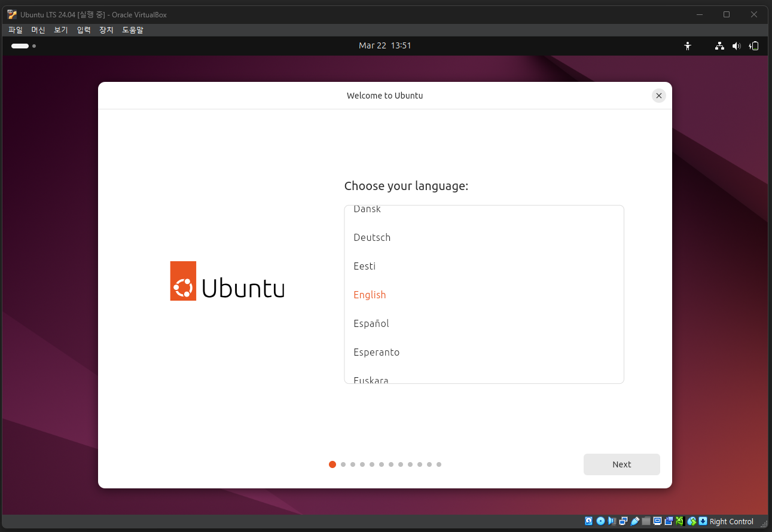Close the Welcome to Ubuntu dialog
This screenshot has width=772, height=532.
(x=659, y=96)
